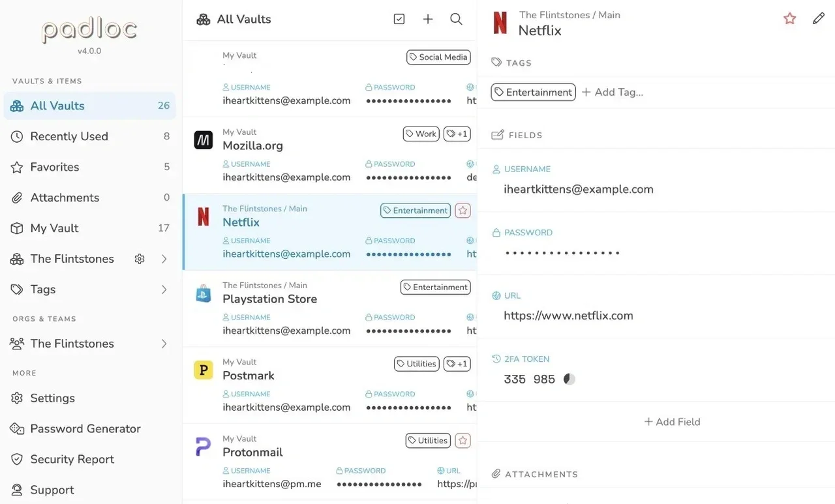Image resolution: width=835 pixels, height=504 pixels.
Task: Click the Work tag on Mozilla.org row
Action: [421, 134]
